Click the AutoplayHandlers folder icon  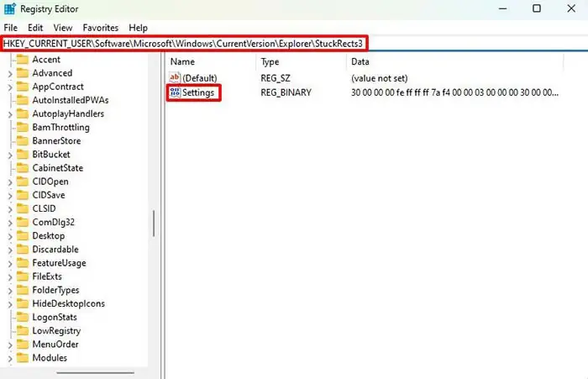pyautogui.click(x=23, y=113)
